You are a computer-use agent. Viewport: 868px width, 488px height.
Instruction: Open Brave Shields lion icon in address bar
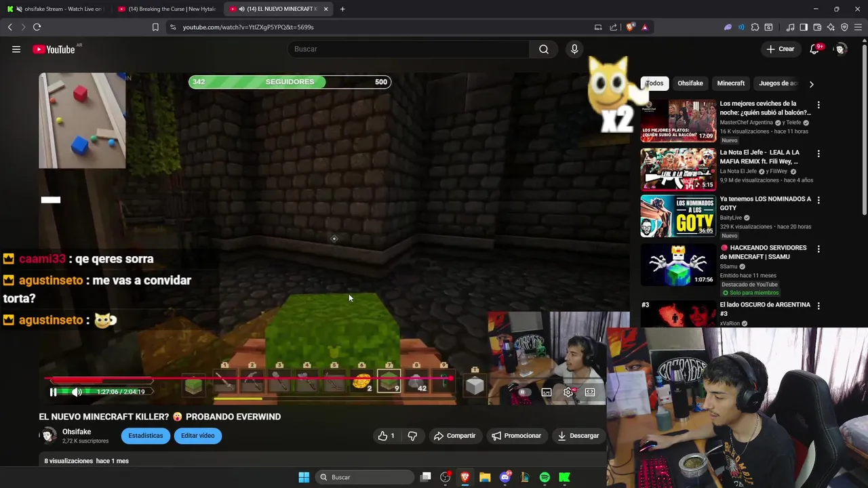[630, 27]
